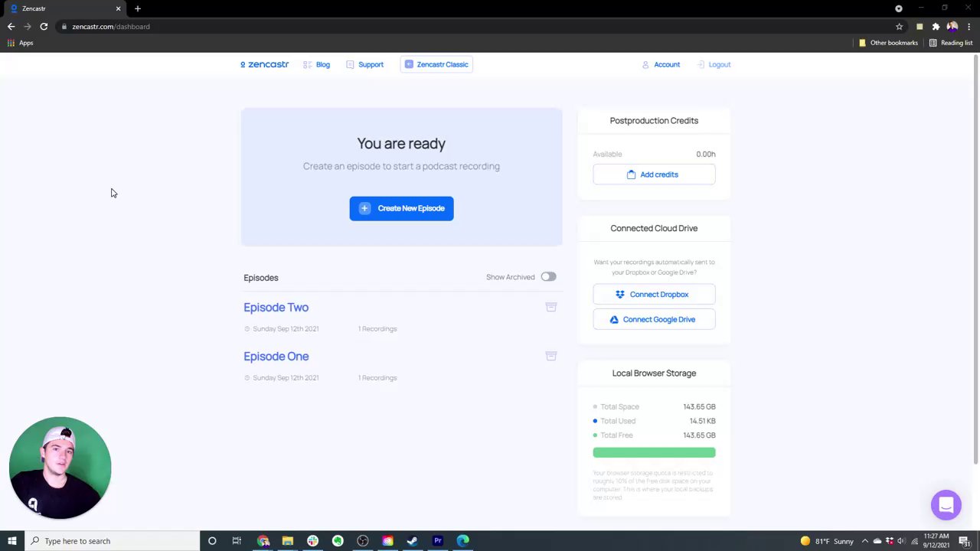Go back in browser history
Viewport: 980px width, 551px height.
click(11, 26)
